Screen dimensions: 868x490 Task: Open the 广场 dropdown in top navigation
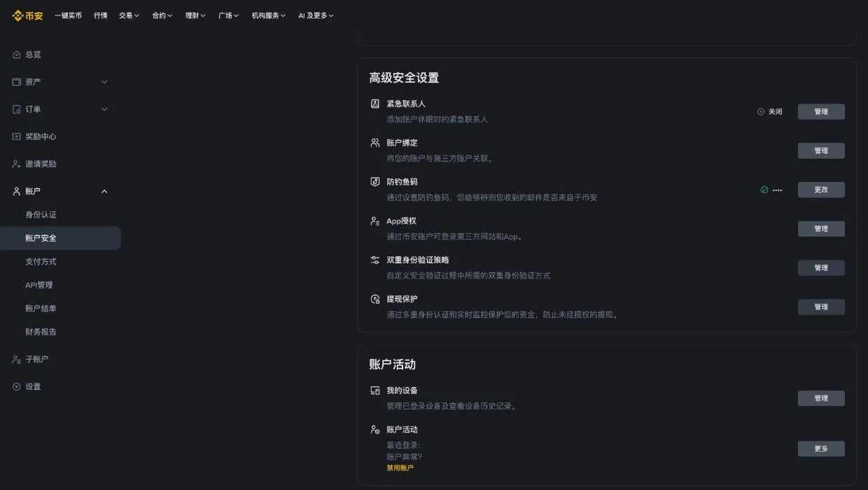[x=228, y=15]
